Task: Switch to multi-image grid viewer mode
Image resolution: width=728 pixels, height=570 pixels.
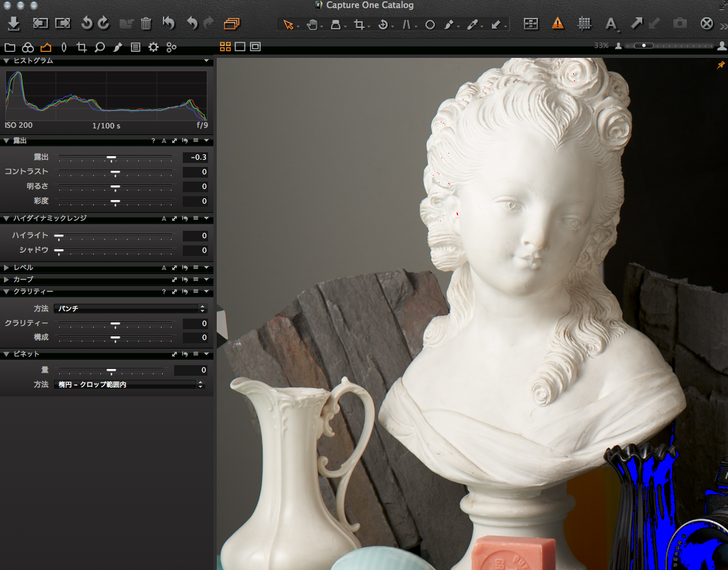Action: click(x=225, y=47)
